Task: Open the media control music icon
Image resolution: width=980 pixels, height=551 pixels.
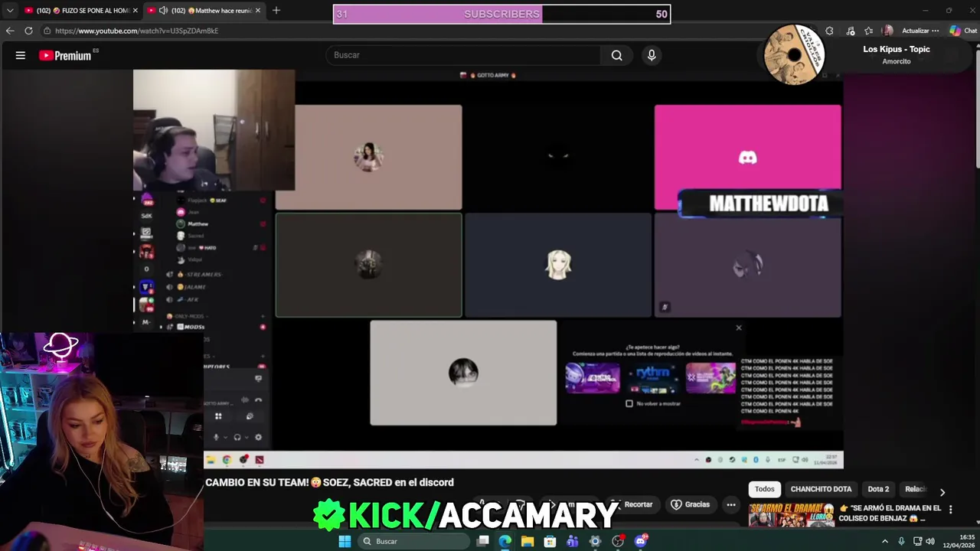Action: (850, 31)
